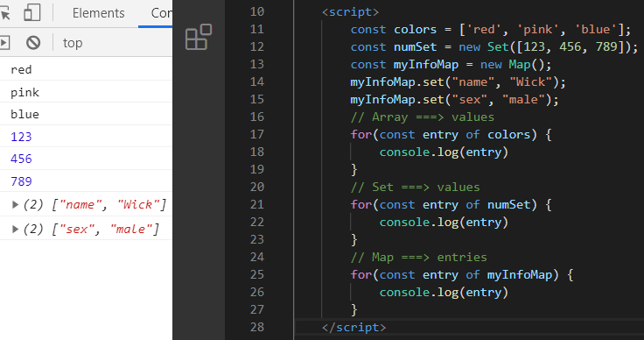The height and width of the screenshot is (340, 644).
Task: Open the Extensions icon in activity bar
Action: click(x=199, y=37)
